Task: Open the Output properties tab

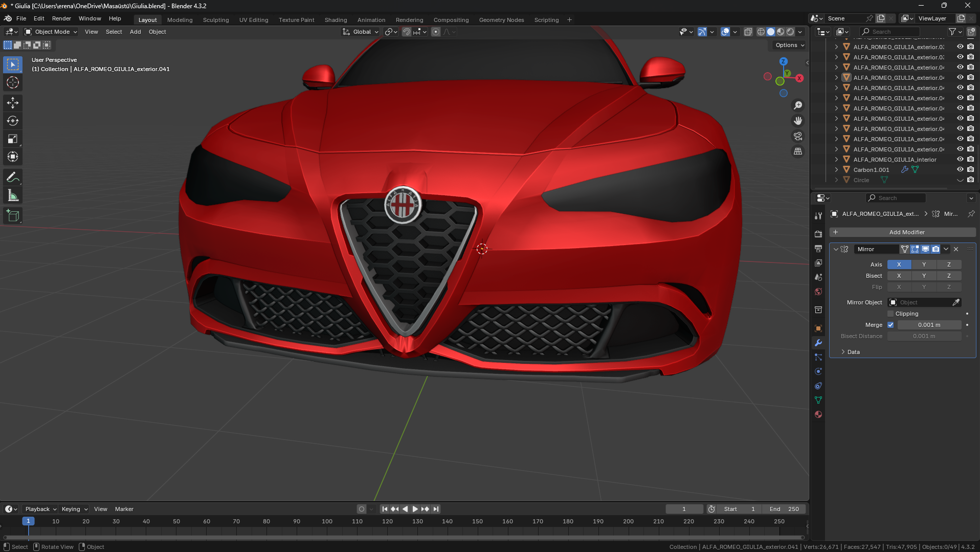Action: (x=818, y=248)
